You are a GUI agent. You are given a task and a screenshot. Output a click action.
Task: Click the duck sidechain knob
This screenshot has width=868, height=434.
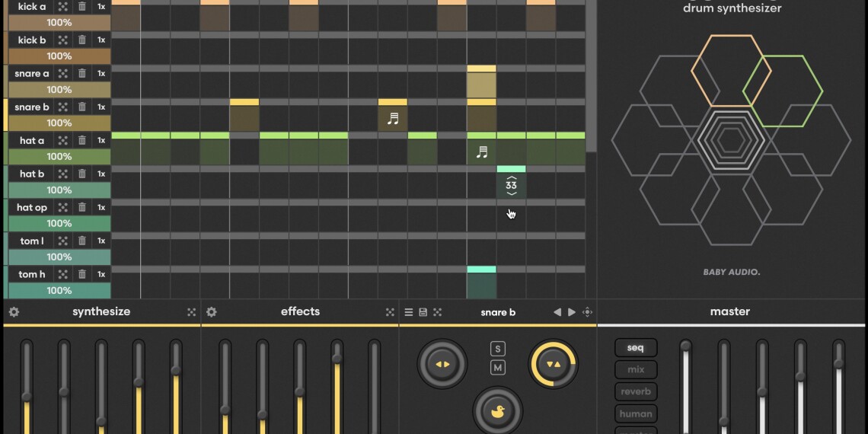pyautogui.click(x=498, y=411)
